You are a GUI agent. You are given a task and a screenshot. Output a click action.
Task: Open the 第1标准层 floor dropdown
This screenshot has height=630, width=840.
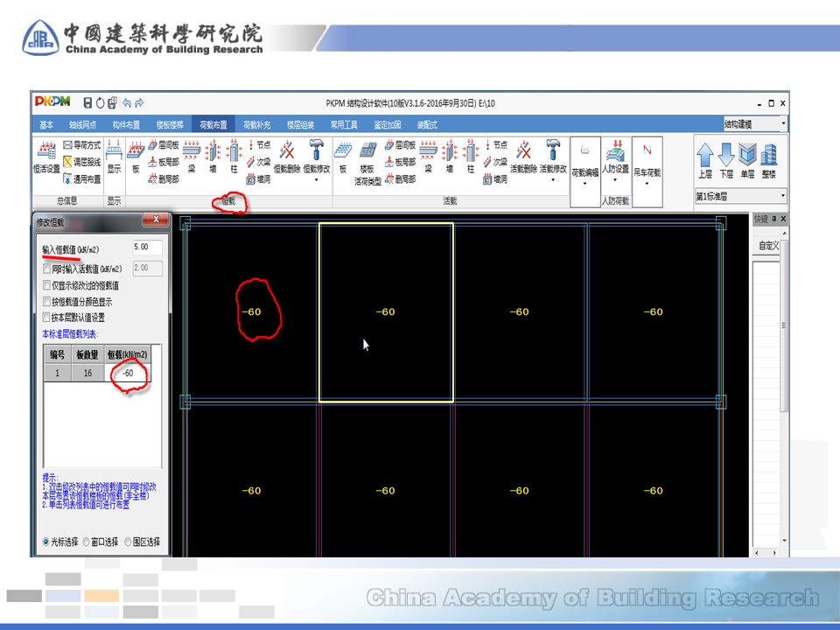740,195
